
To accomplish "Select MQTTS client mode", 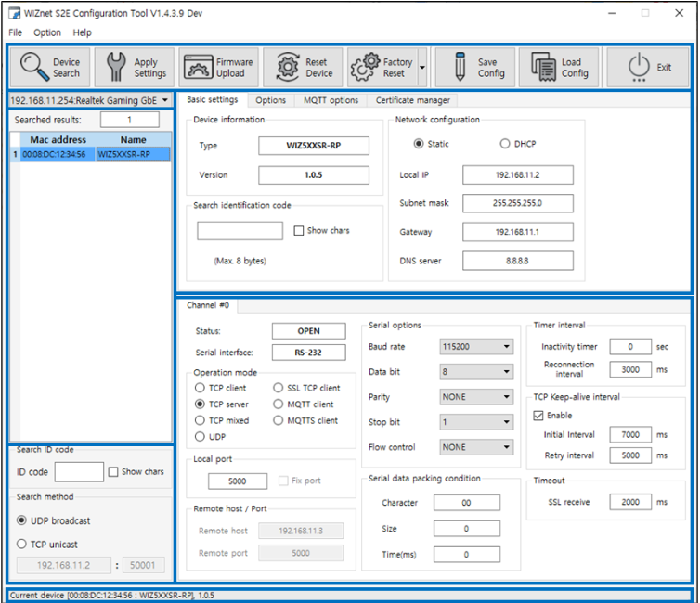I will click(x=305, y=420).
